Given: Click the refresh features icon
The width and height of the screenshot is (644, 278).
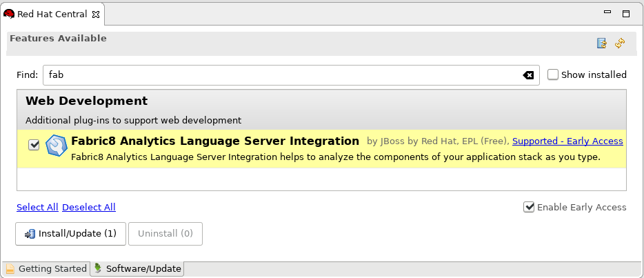Looking at the screenshot, I should pos(620,43).
